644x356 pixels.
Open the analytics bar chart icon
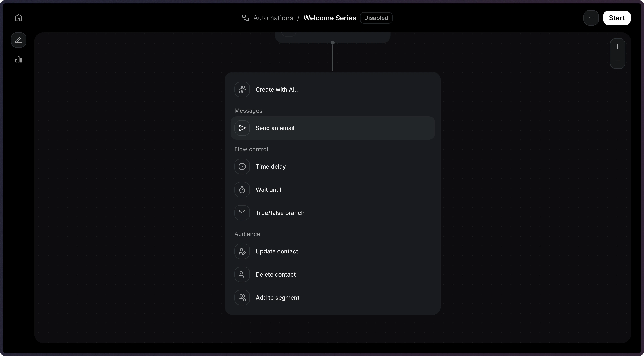tap(18, 59)
